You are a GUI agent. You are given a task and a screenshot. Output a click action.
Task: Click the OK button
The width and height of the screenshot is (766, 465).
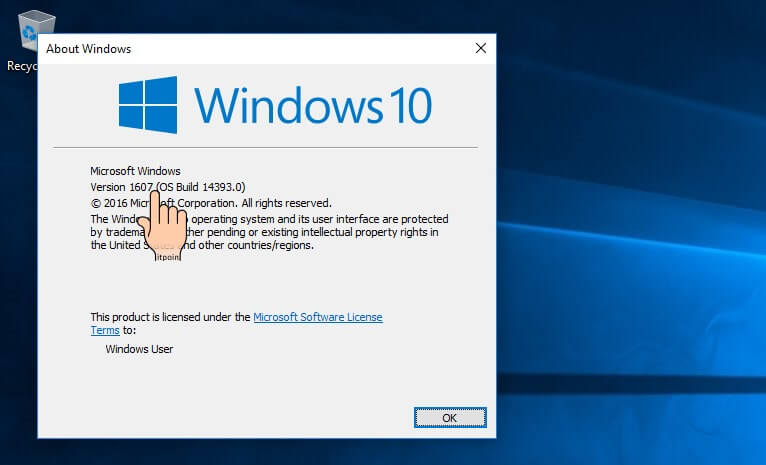click(x=450, y=418)
